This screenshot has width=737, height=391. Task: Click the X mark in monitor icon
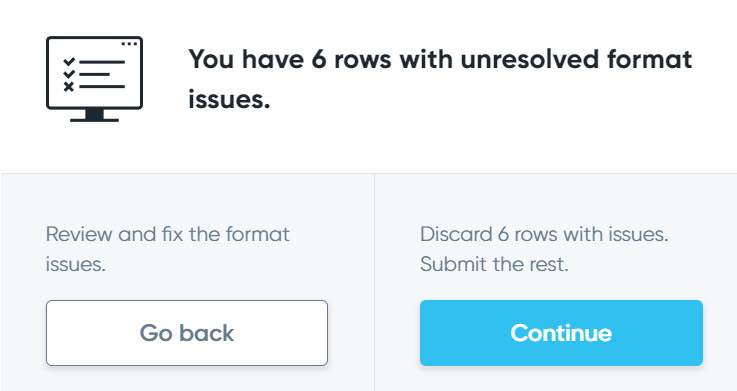coord(69,86)
